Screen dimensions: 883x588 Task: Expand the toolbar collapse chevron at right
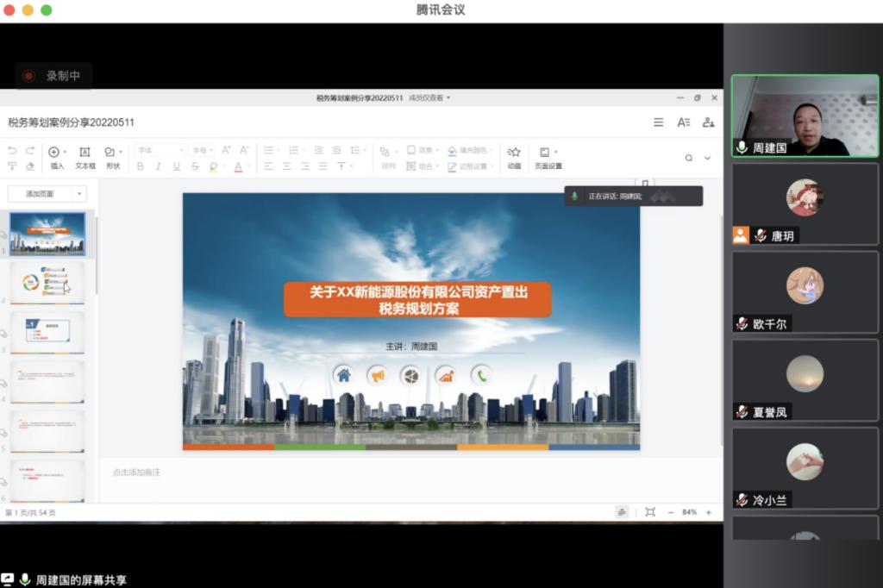(708, 158)
